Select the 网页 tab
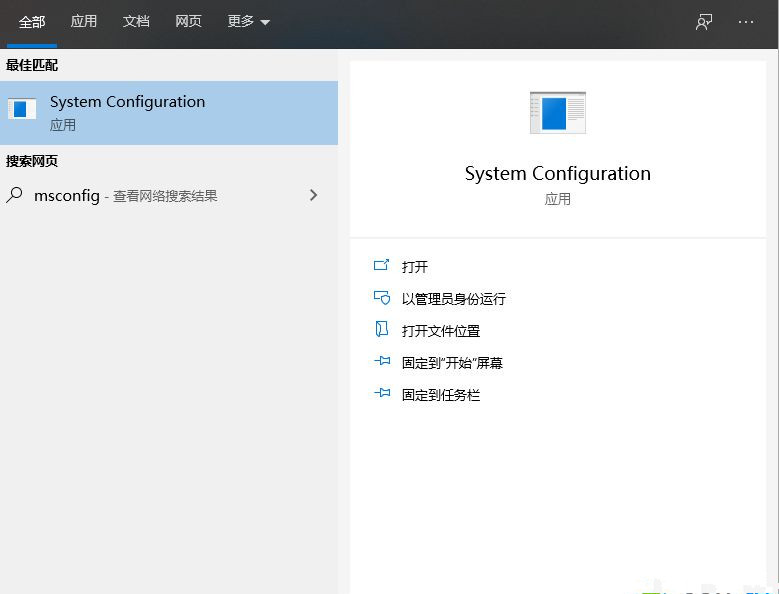This screenshot has width=779, height=594. click(x=188, y=21)
